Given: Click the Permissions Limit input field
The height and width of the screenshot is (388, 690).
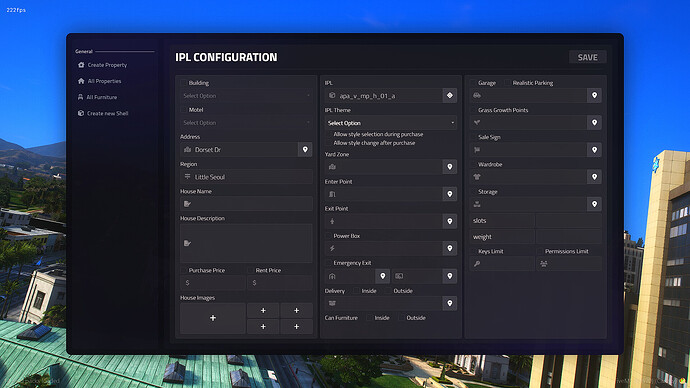Looking at the screenshot, I should (569, 264).
